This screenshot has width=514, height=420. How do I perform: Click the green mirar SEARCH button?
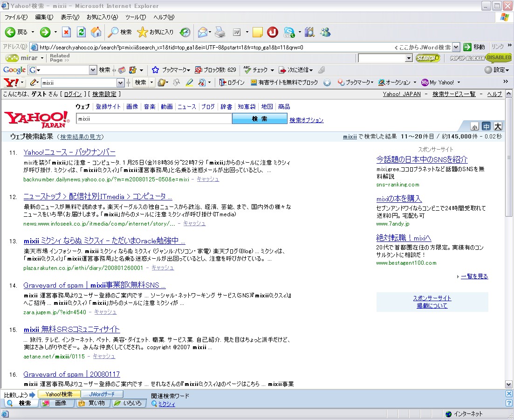[428, 58]
